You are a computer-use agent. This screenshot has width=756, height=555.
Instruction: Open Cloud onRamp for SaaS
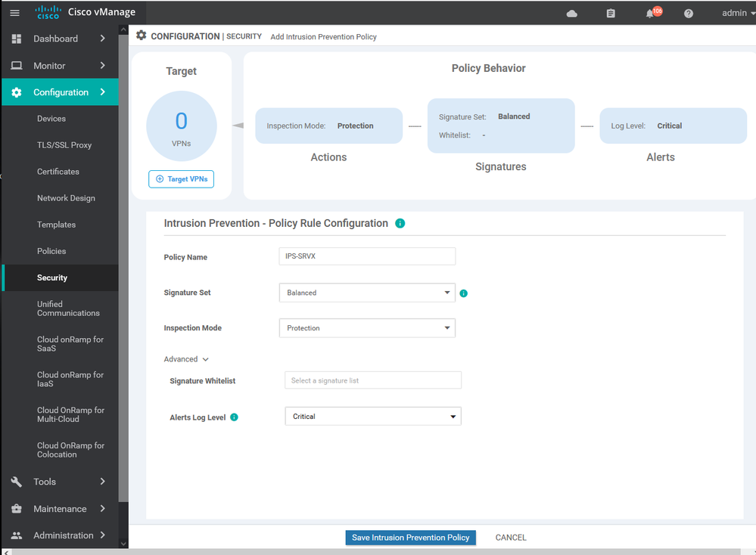(x=70, y=344)
